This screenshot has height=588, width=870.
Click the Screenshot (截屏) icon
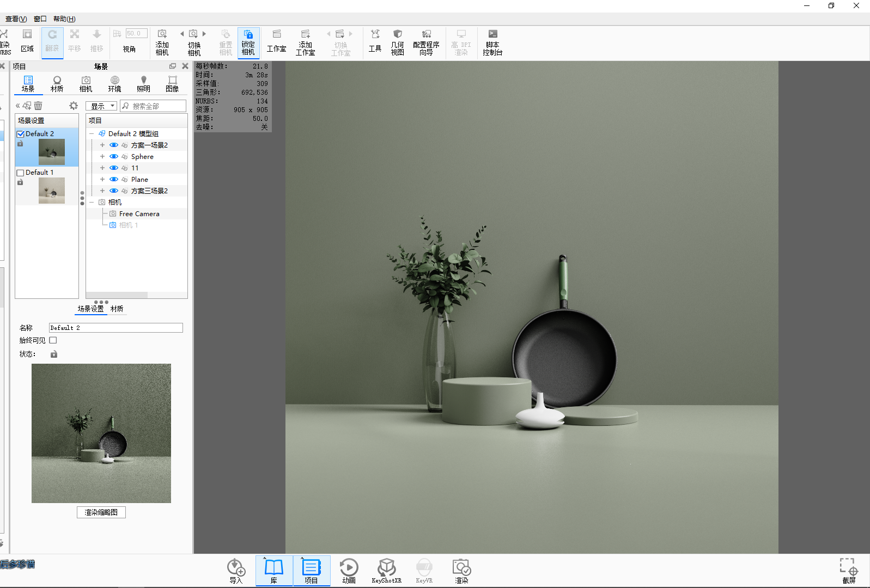848,570
